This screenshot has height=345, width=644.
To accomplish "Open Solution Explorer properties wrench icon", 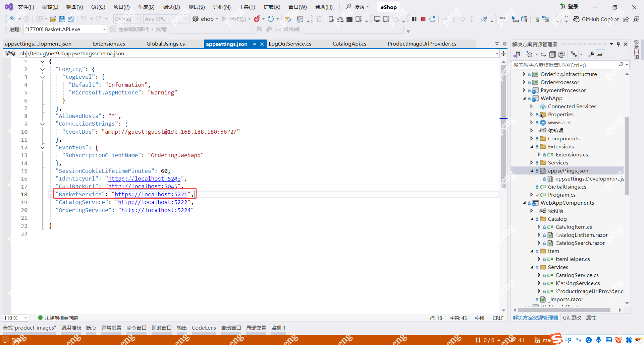I will [x=591, y=55].
